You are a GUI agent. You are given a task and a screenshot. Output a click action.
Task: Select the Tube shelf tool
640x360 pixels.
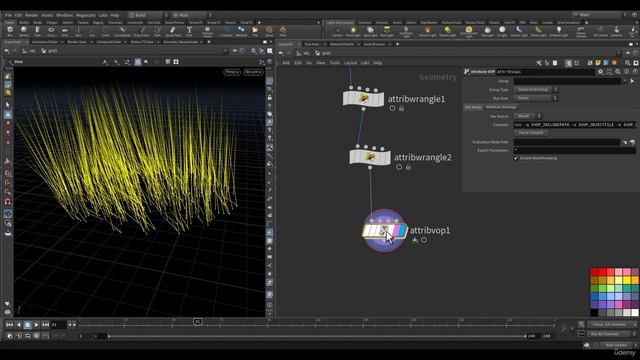click(37, 31)
